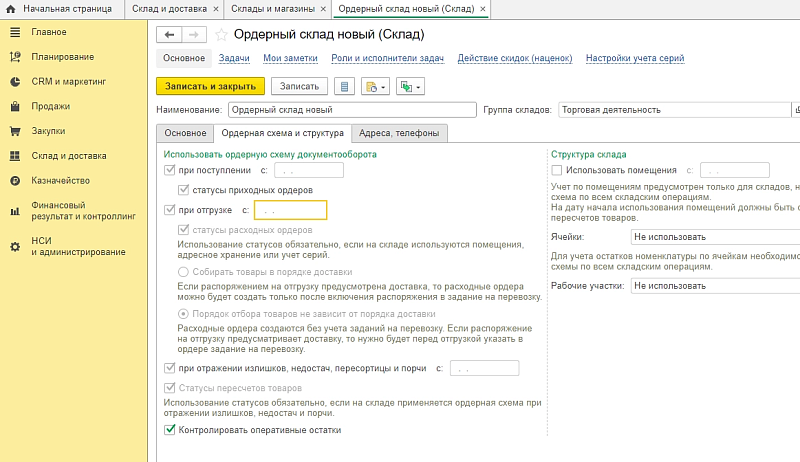Screen dimensions: 800x462
Task: Toggle the при поступлении checkbox
Action: [x=169, y=171]
